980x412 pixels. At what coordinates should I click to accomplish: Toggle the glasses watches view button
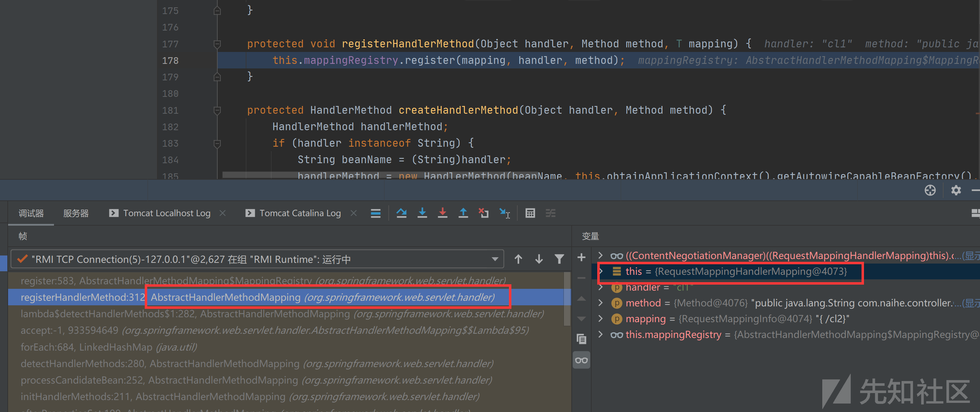581,360
